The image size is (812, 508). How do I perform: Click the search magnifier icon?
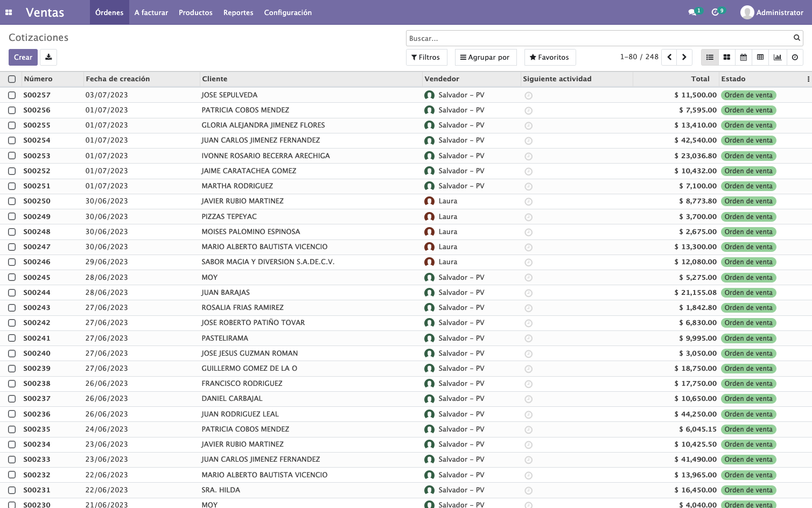click(x=796, y=38)
